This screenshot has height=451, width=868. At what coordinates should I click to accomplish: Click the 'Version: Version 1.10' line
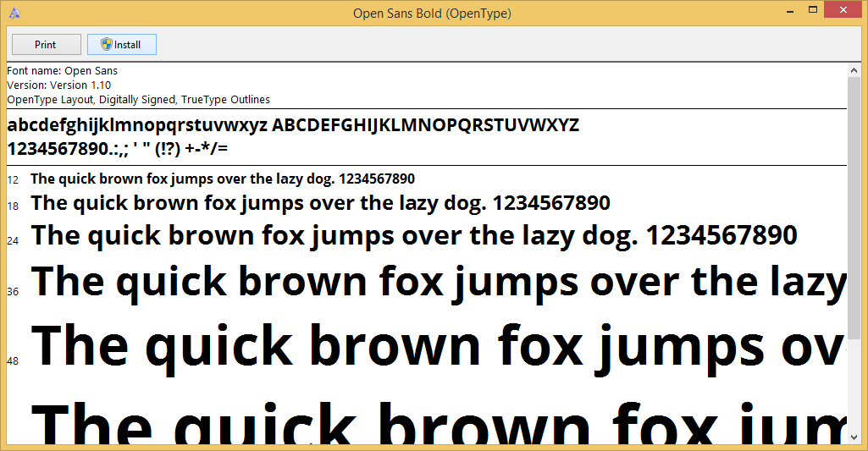point(58,85)
